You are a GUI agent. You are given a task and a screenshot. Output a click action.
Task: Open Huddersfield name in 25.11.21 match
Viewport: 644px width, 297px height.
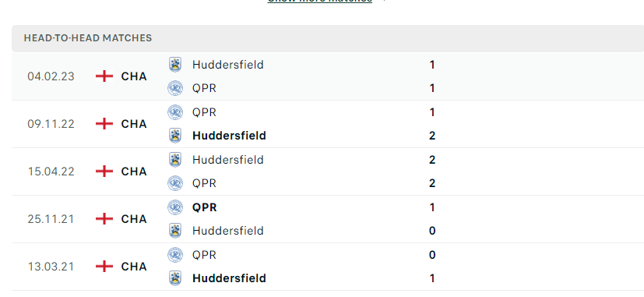[x=228, y=231]
